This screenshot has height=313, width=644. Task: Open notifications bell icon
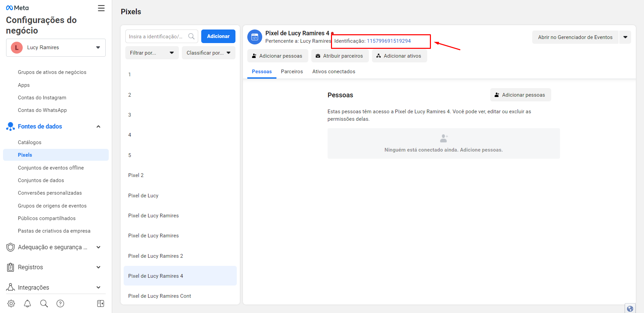click(27, 304)
